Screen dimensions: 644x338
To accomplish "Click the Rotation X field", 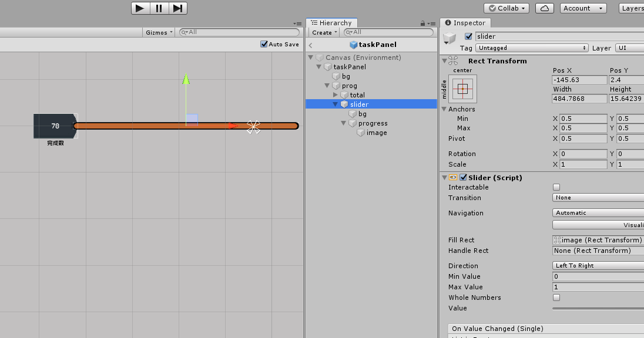I will point(583,154).
